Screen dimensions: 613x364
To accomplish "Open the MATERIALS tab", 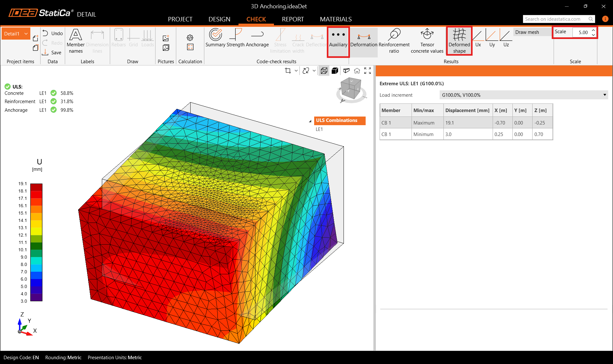I will point(336,19).
